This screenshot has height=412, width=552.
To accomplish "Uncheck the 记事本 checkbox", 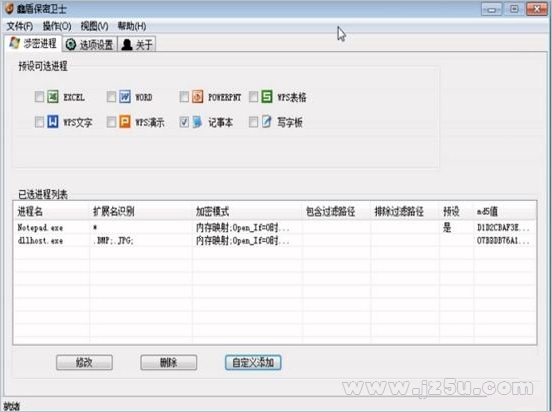I will 184,122.
